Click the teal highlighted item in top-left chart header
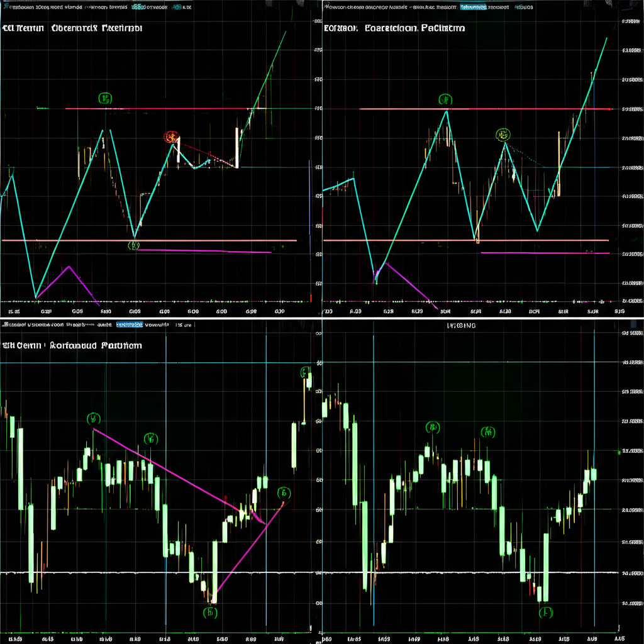The image size is (644, 644). pos(136,8)
